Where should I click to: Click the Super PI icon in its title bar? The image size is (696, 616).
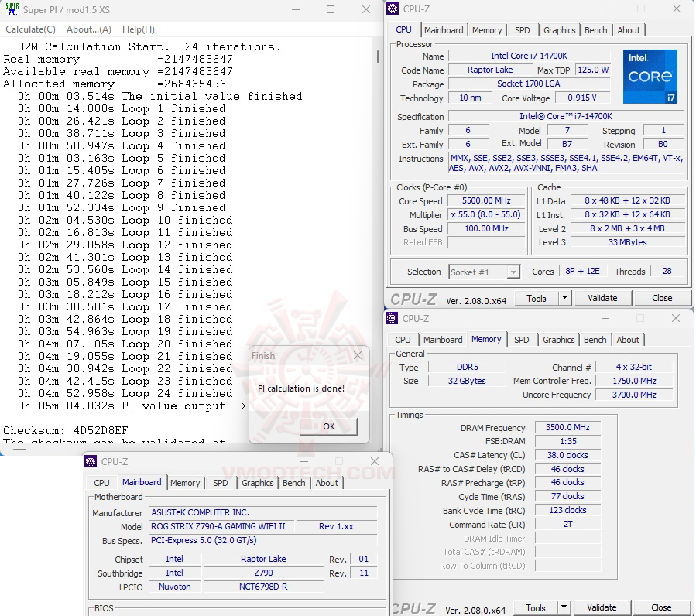11,10
